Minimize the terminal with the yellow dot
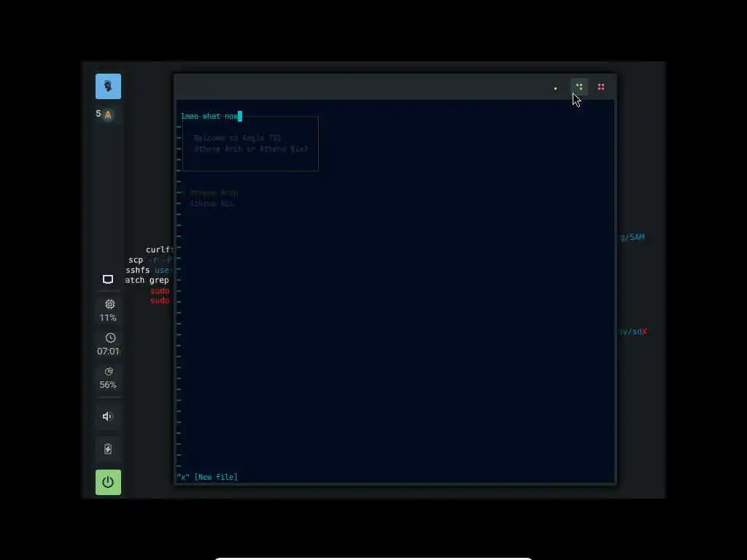This screenshot has height=560, width=747. coord(555,88)
